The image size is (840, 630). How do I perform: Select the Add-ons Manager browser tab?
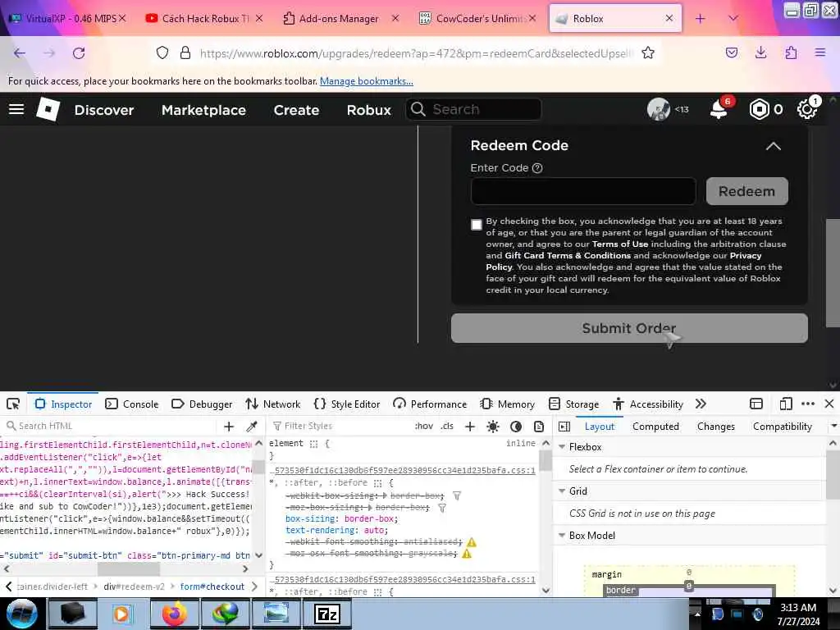pyautogui.click(x=339, y=19)
